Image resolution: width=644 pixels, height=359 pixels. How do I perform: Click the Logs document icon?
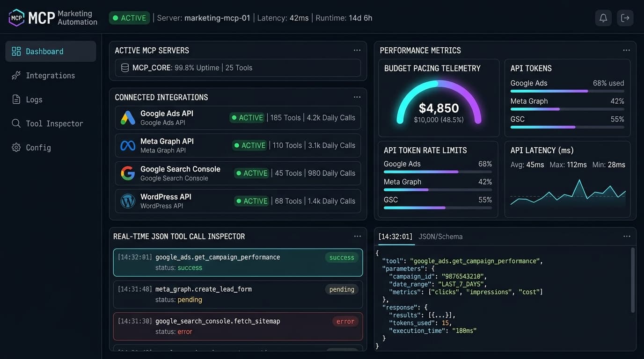pos(16,99)
